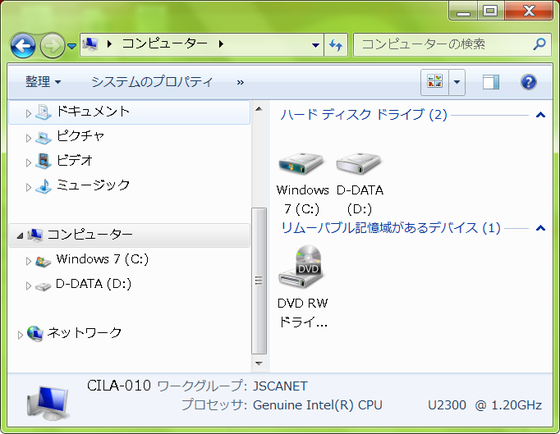
Task: Click the ハード ディスク ドライブ (2) group header
Action: 364,115
